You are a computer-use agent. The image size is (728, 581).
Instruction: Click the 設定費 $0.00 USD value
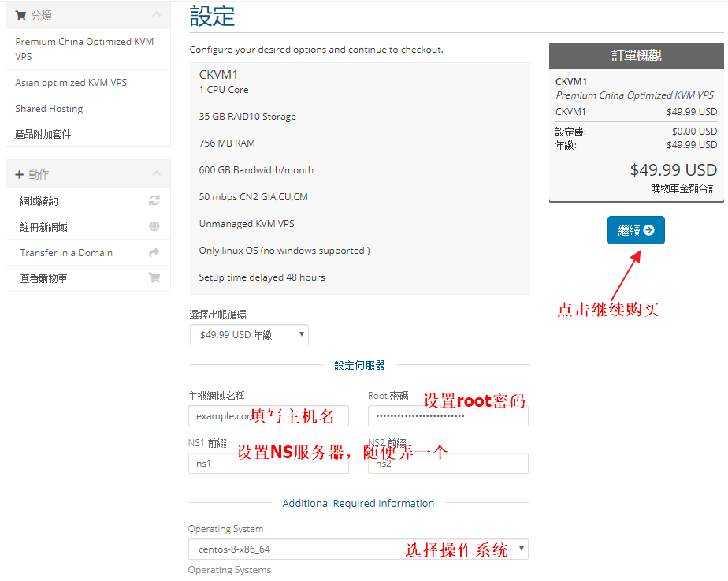694,132
